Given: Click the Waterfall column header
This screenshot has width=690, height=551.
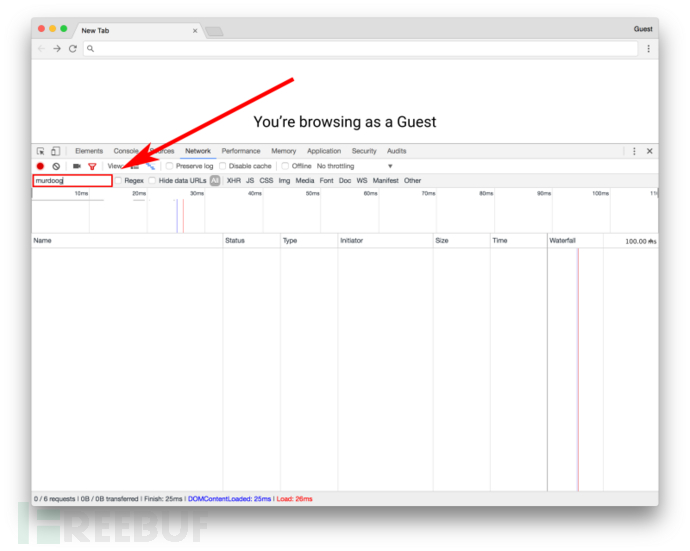Looking at the screenshot, I should (603, 241).
